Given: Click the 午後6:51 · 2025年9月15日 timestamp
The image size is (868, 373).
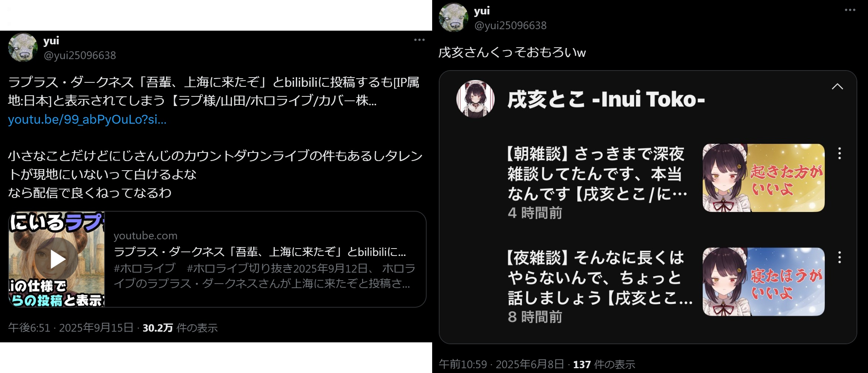Looking at the screenshot, I should pyautogui.click(x=71, y=328).
